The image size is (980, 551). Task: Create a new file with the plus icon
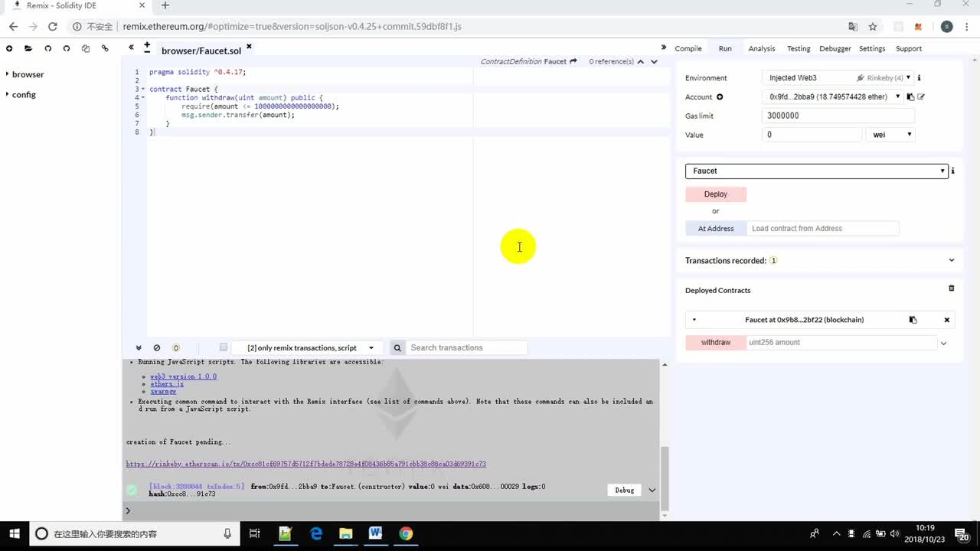point(9,48)
